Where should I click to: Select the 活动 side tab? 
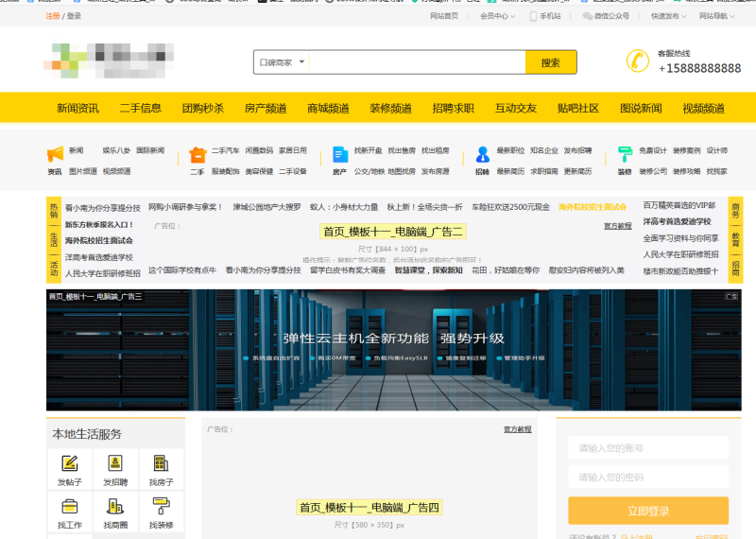(x=54, y=269)
